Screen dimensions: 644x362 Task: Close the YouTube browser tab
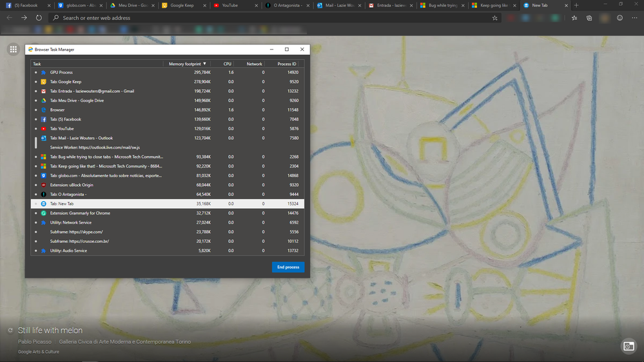(257, 5)
